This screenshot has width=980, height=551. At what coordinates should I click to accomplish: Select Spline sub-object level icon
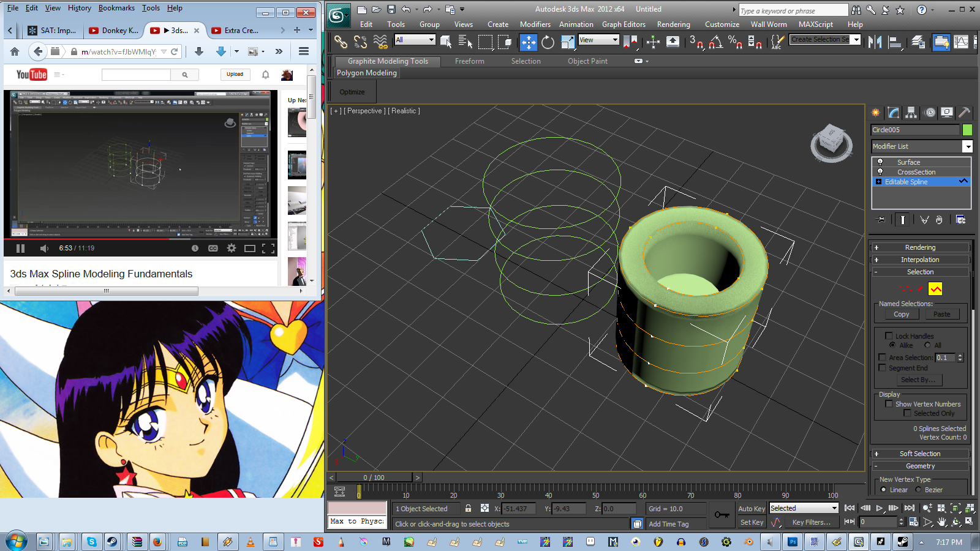(x=935, y=289)
